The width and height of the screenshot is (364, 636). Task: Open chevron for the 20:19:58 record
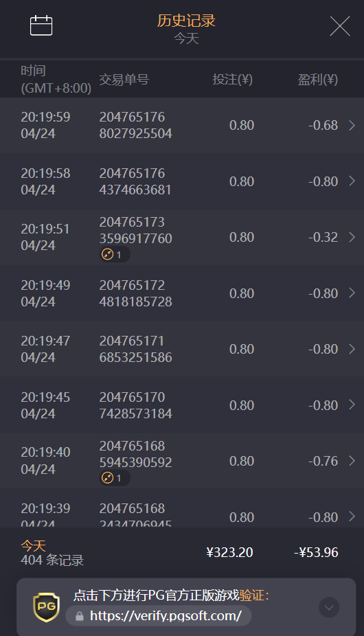point(352,181)
